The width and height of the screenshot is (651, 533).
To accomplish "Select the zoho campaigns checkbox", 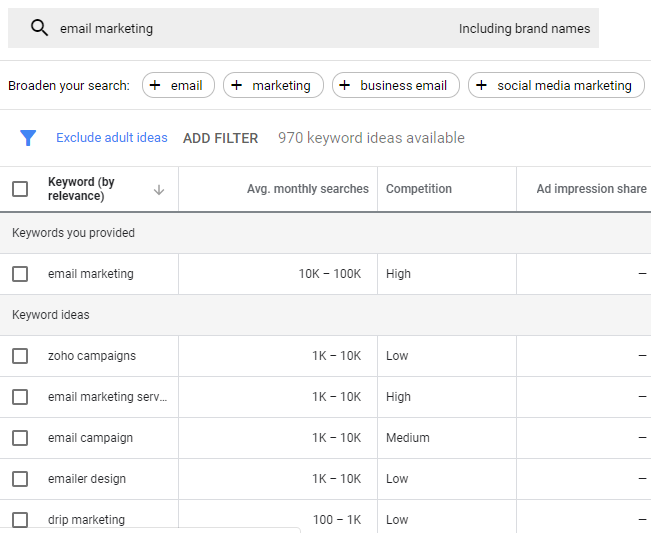I will tap(20, 356).
